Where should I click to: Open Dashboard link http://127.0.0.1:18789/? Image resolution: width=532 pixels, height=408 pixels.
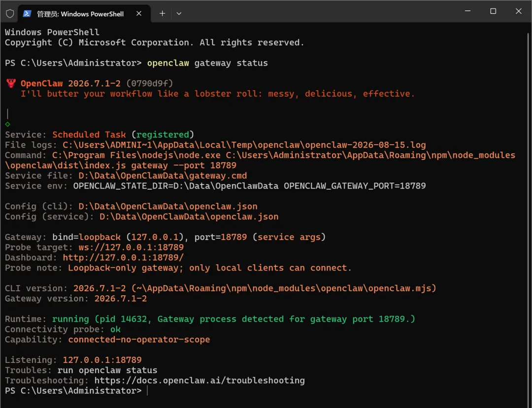point(123,257)
